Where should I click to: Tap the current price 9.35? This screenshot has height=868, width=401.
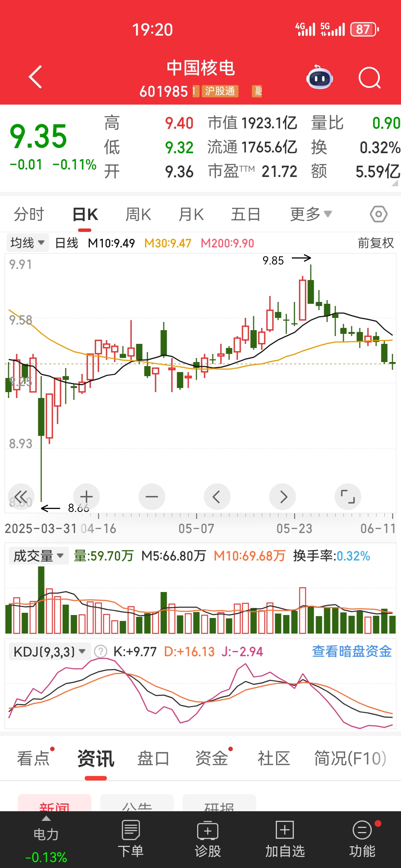pyautogui.click(x=38, y=136)
